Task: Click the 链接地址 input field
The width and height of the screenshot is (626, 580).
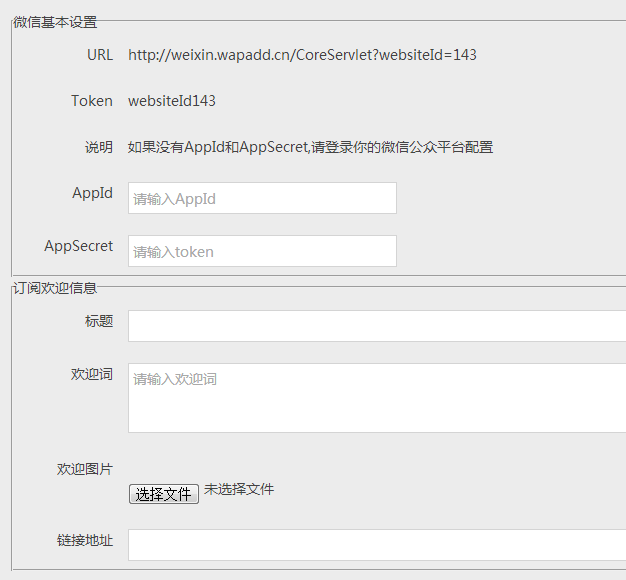Action: pyautogui.click(x=376, y=545)
